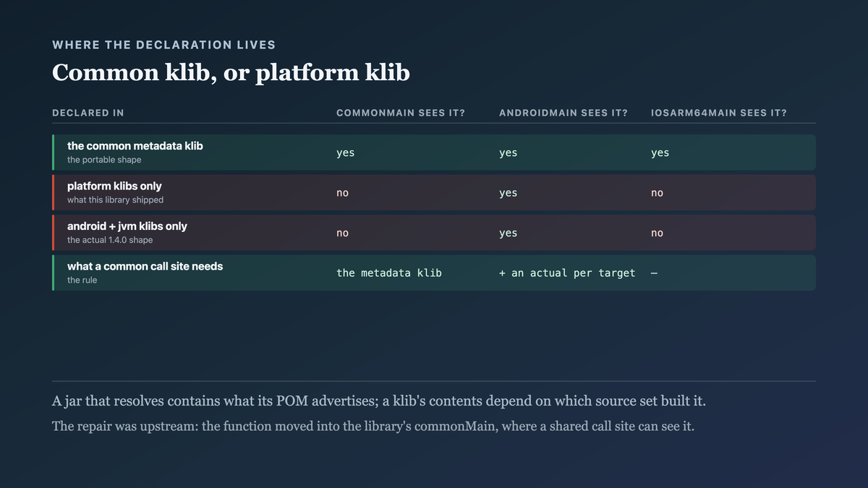Click the cell '+ an actual per target'

tap(567, 273)
